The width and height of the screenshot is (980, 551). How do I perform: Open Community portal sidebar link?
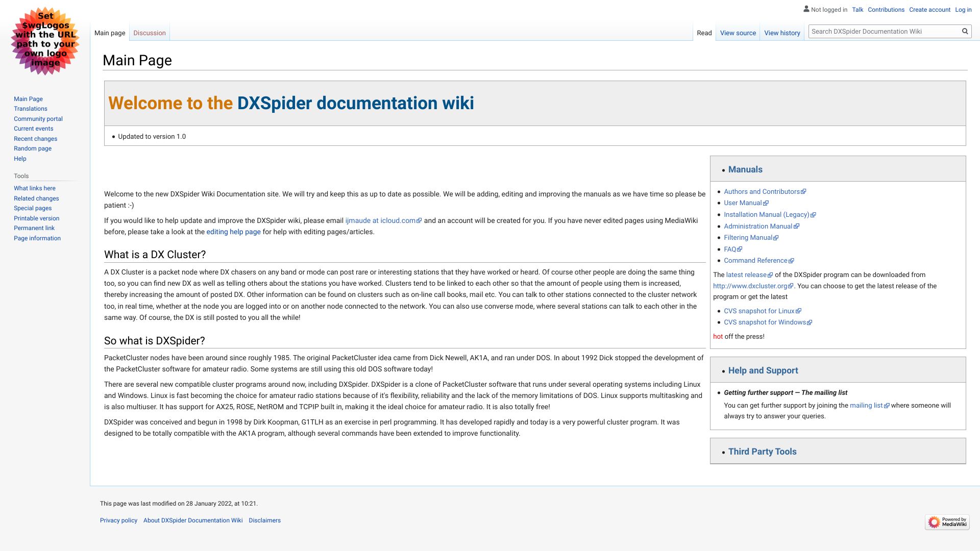coord(38,119)
